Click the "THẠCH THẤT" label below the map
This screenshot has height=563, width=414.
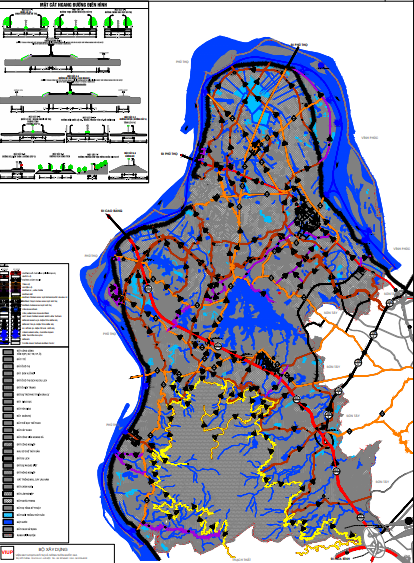[x=241, y=559]
